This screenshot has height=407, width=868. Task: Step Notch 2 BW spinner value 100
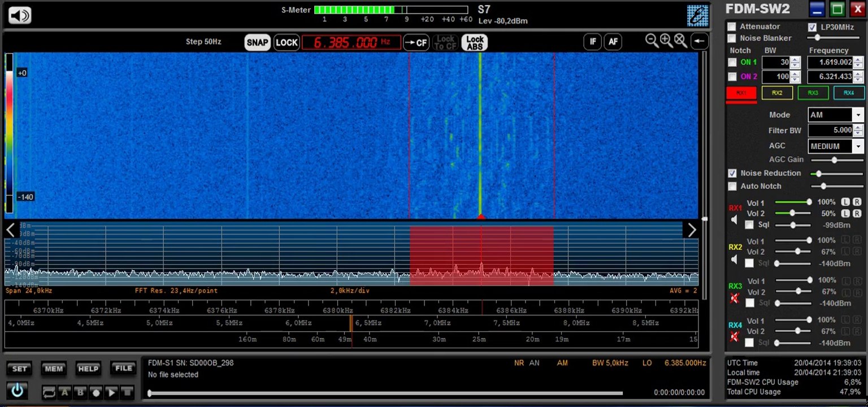point(795,77)
